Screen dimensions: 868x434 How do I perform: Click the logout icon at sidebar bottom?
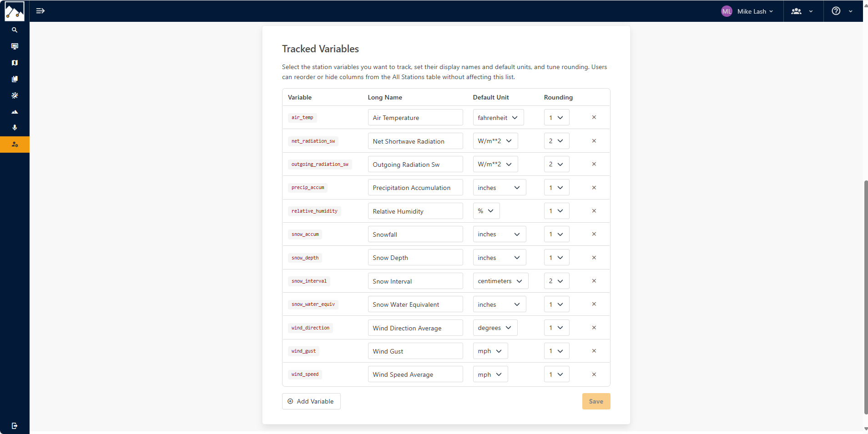point(15,426)
